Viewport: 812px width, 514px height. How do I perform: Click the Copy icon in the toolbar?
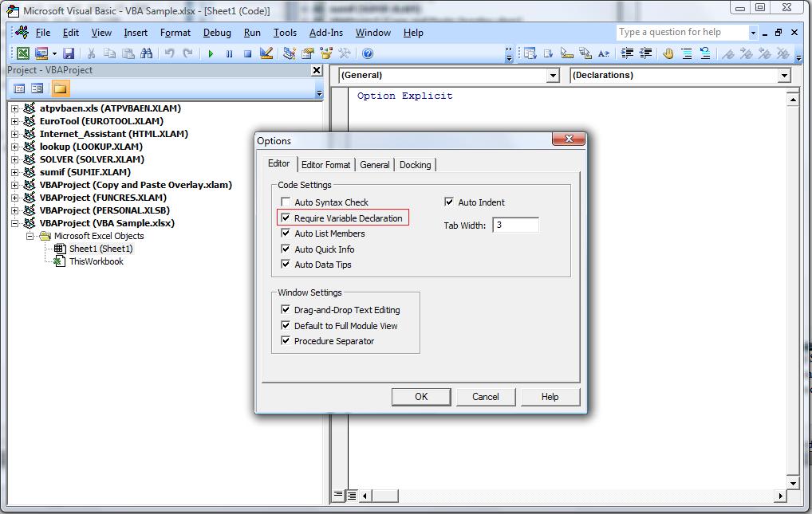[109, 53]
